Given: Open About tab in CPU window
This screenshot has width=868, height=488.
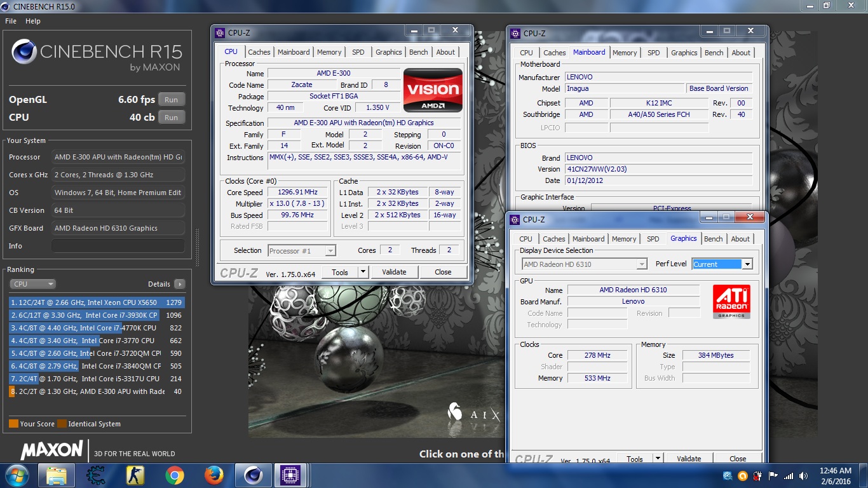Looking at the screenshot, I should [x=445, y=52].
